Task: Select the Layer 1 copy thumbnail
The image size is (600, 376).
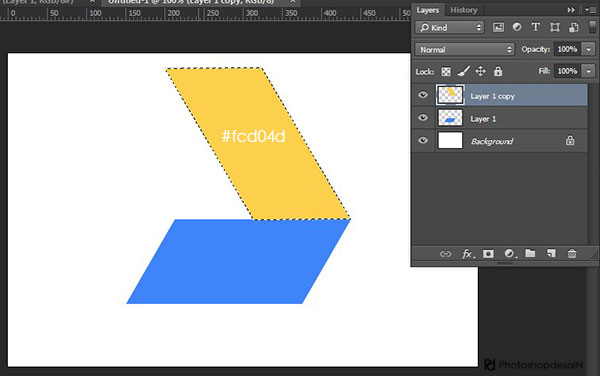Action: tap(450, 95)
